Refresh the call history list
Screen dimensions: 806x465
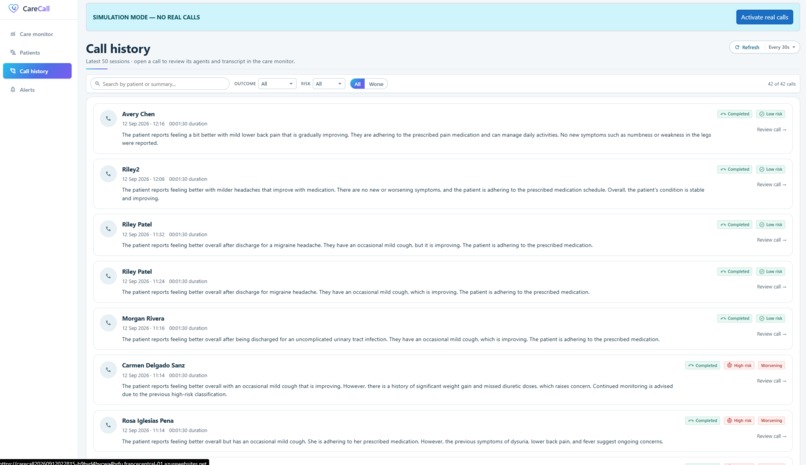click(747, 47)
